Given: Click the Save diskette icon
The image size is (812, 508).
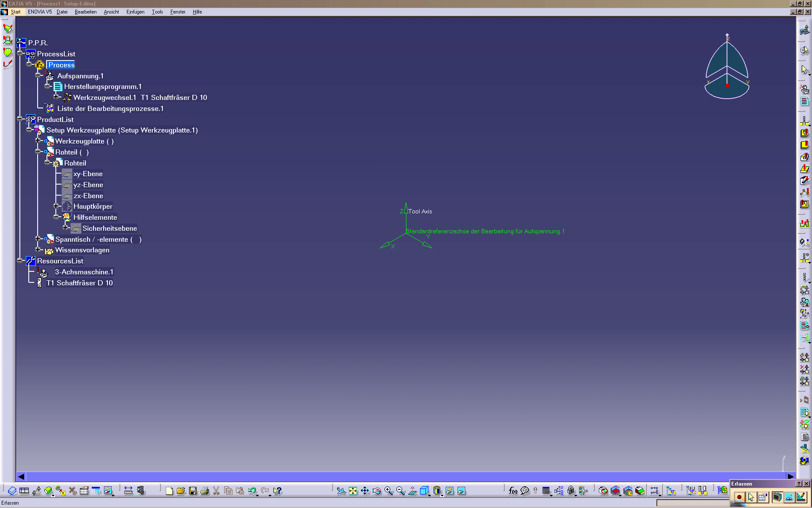Looking at the screenshot, I should click(193, 491).
